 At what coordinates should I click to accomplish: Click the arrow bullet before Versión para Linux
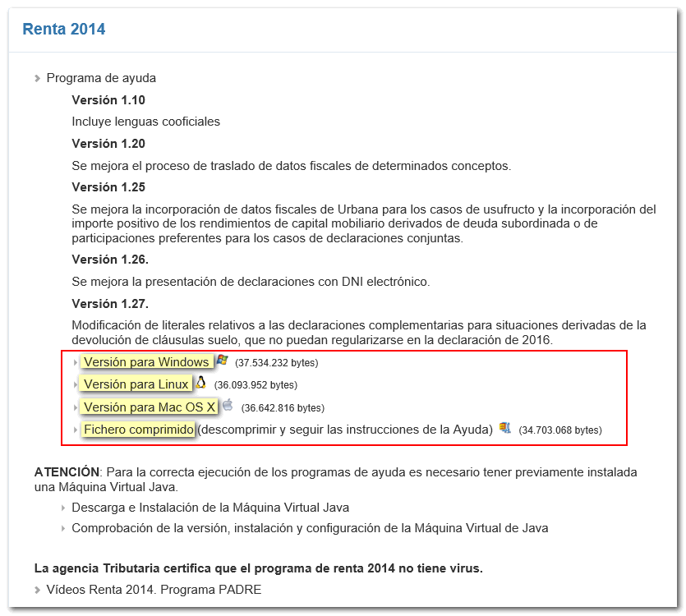(76, 384)
